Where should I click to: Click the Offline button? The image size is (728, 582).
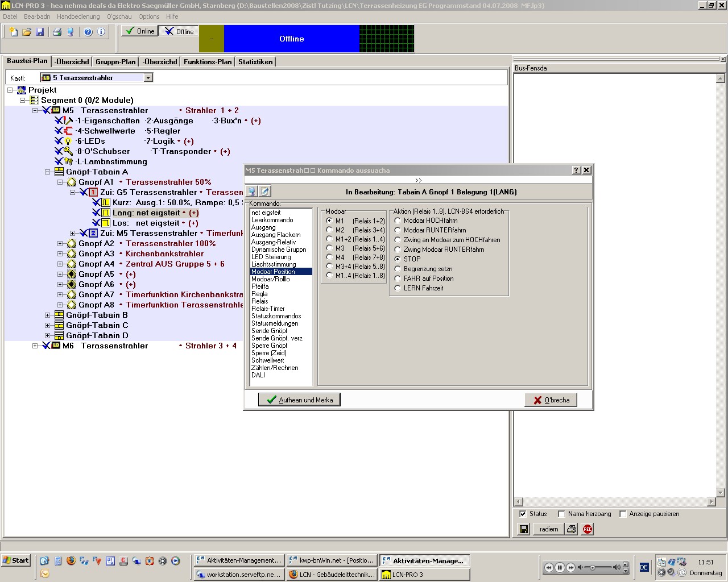[179, 31]
